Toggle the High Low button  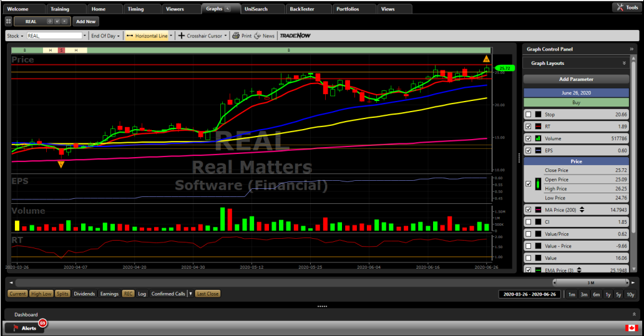click(41, 294)
